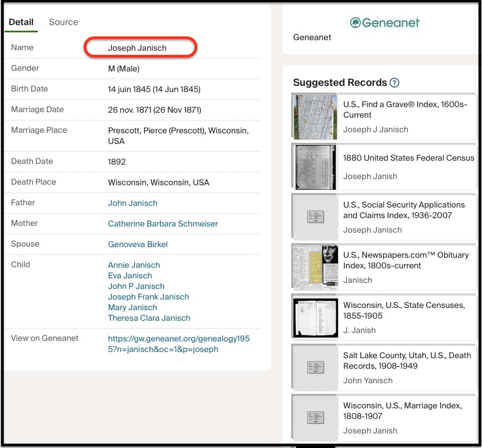View the 1880 Federal Census image thumbnail
Viewport: 482px width, 448px height.
coord(315,167)
